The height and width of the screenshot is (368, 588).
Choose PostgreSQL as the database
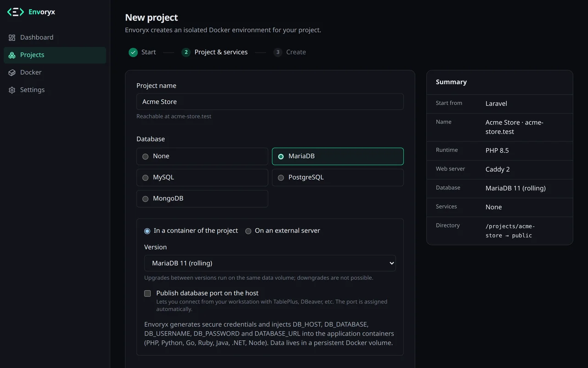tap(338, 178)
